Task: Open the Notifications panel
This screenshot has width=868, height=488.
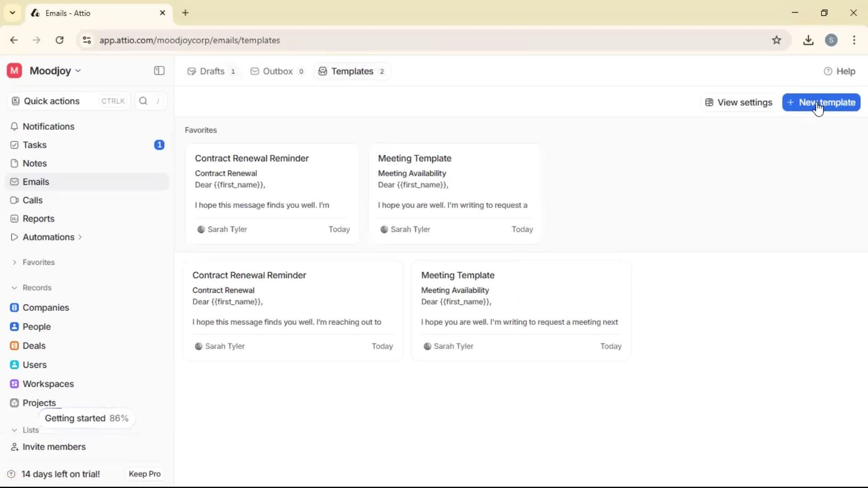Action: [48, 127]
